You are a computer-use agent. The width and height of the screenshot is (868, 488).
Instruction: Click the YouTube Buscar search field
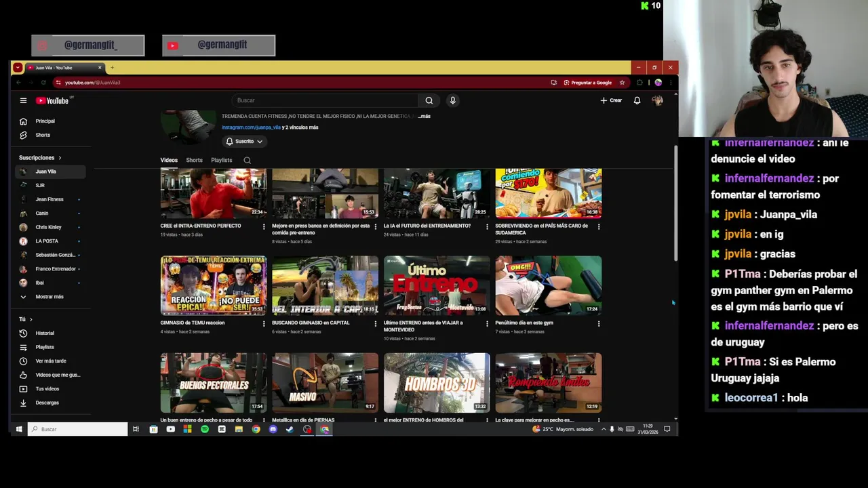(x=325, y=100)
